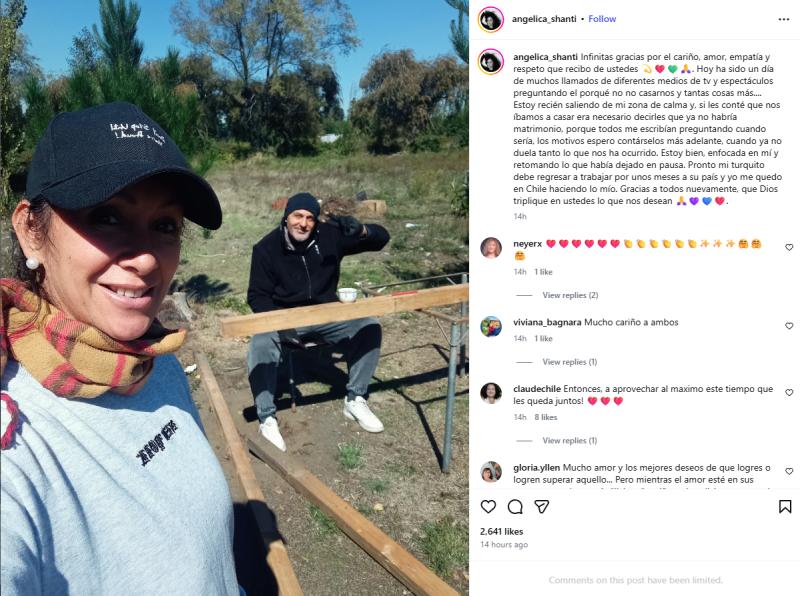
Task: Open claudechile profile avatar
Action: (491, 393)
